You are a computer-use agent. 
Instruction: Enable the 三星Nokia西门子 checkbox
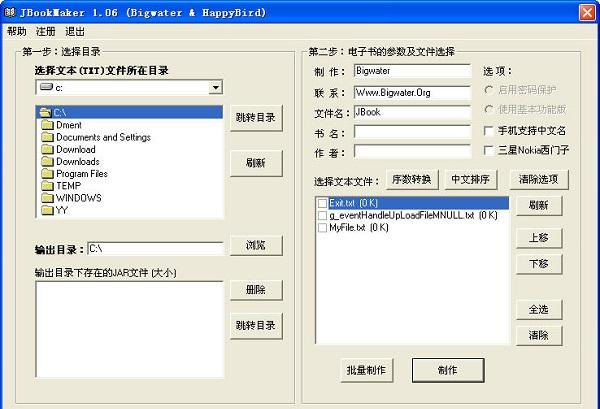[x=488, y=150]
